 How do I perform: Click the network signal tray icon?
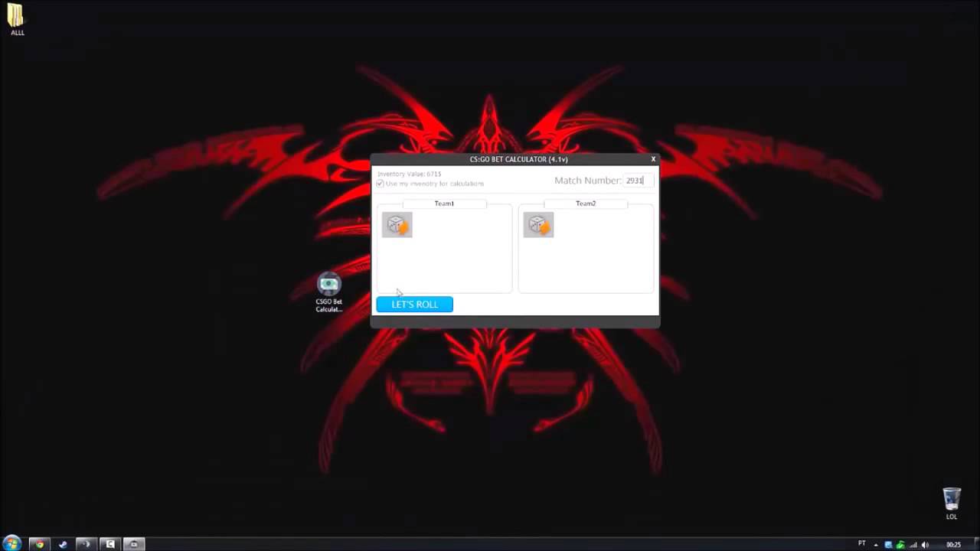click(x=913, y=545)
